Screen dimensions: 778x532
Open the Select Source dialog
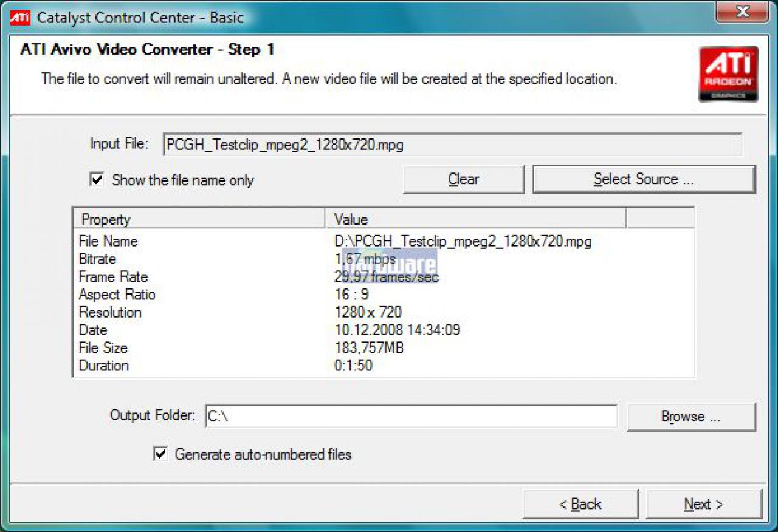point(644,179)
